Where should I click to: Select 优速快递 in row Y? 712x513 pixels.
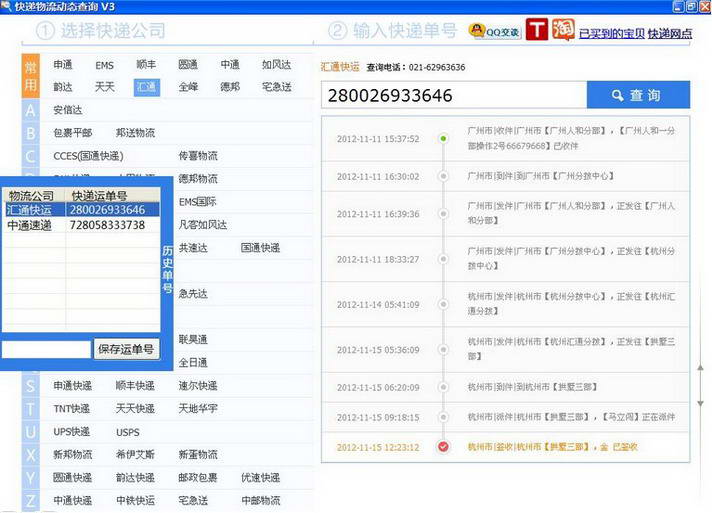[260, 478]
